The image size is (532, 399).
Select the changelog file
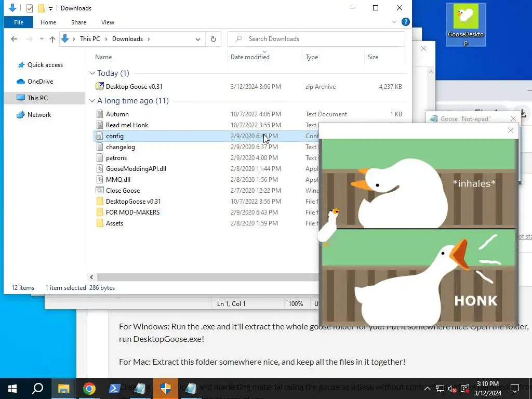click(120, 147)
